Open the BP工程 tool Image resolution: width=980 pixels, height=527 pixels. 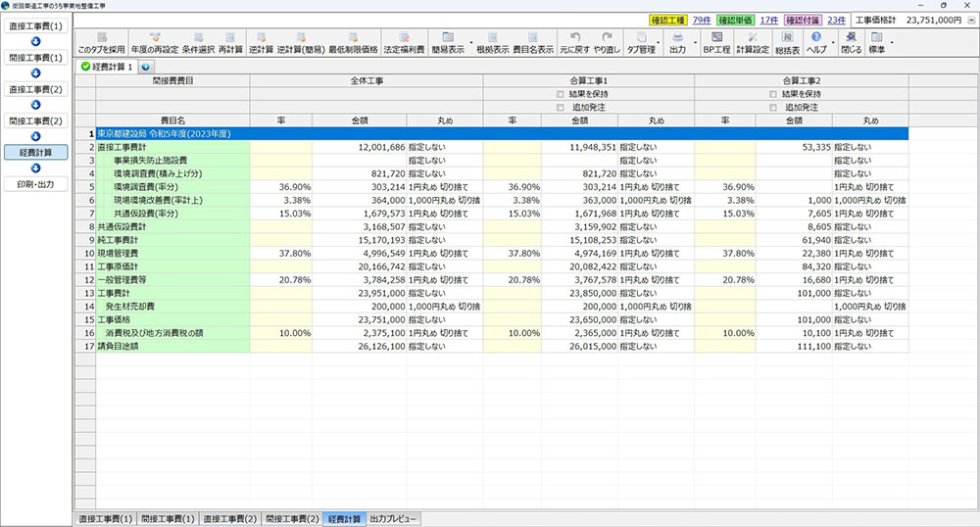click(715, 42)
